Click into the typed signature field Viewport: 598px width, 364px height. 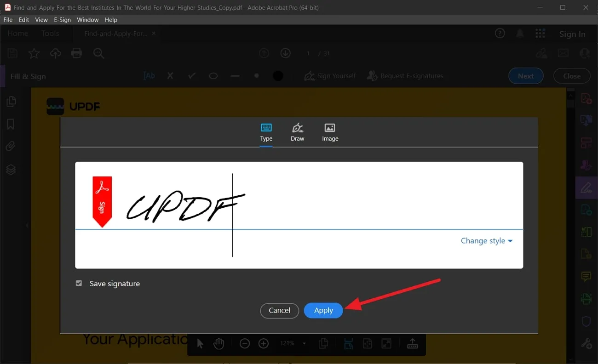[299, 215]
